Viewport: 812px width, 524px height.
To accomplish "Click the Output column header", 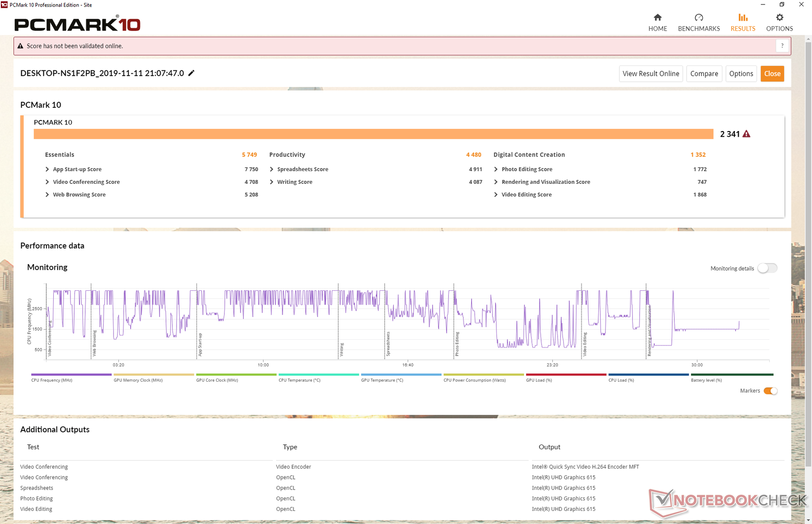I will coord(549,447).
